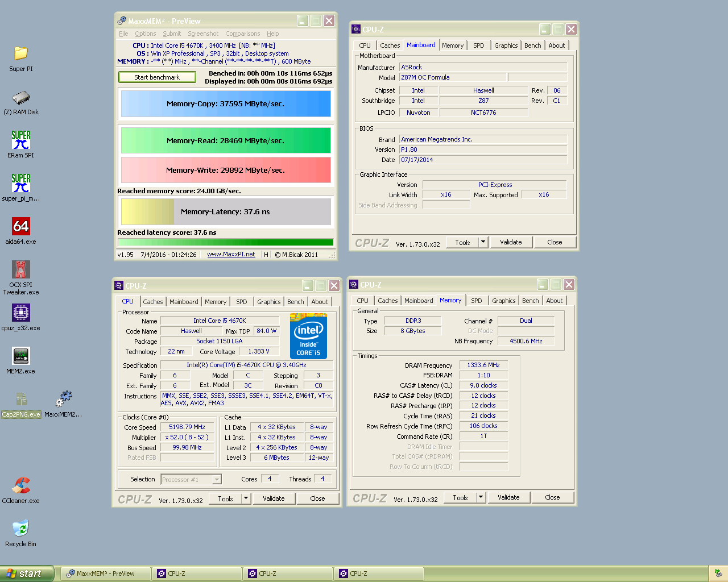Click the BIOS date 07/17/2014 value
728x582 pixels.
[x=483, y=160]
